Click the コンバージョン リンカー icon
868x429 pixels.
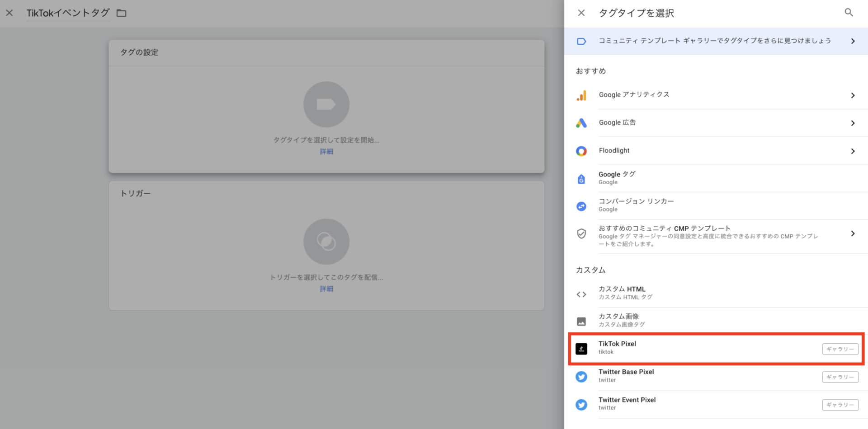coord(581,206)
